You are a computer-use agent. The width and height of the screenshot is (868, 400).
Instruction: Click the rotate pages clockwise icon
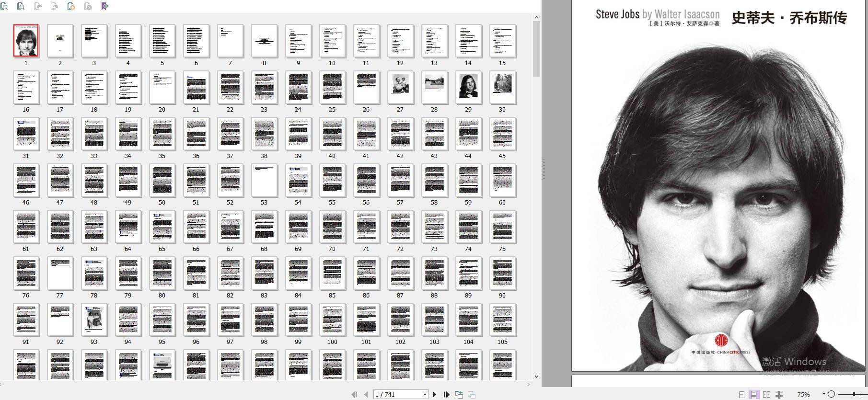[55, 6]
